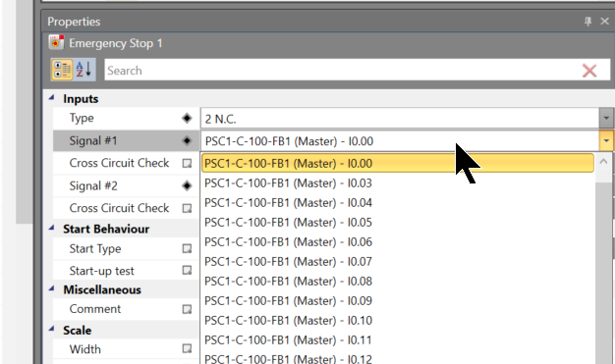The height and width of the screenshot is (364, 615).
Task: Toggle Start Type property marker
Action: 187,248
